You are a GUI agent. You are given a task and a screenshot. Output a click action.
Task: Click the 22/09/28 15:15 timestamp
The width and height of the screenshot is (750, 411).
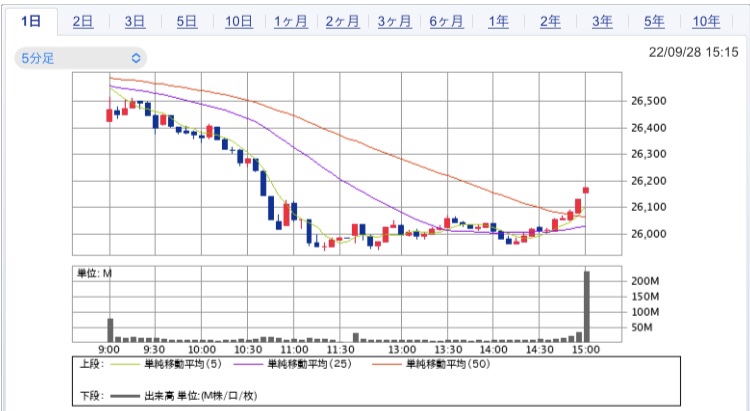[694, 52]
